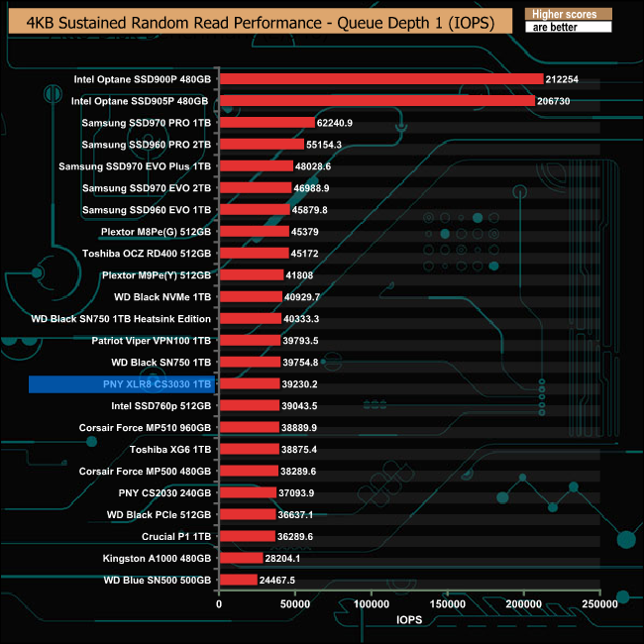
Task: Select the Corsair Force MP500 480GB label
Action: 145,471
